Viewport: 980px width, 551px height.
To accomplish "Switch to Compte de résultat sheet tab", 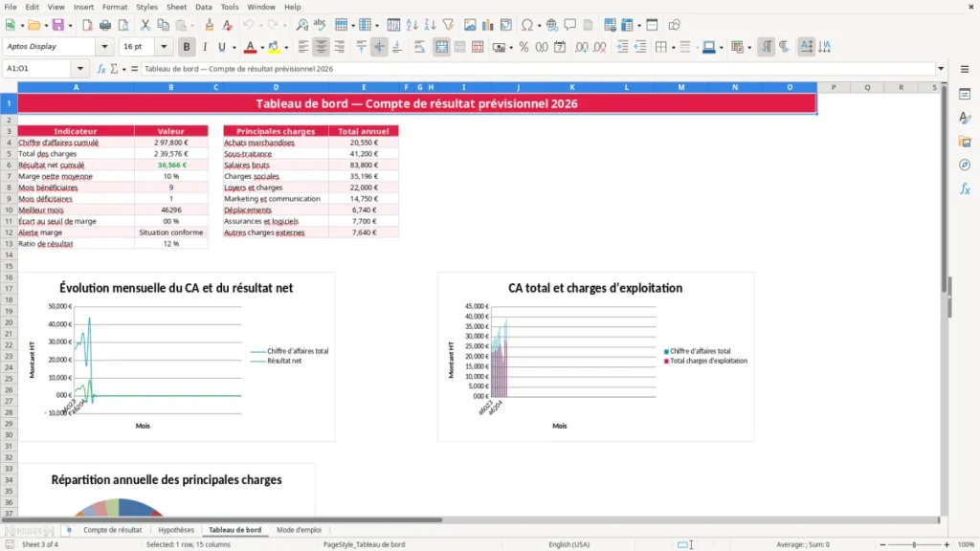I will coord(113,530).
